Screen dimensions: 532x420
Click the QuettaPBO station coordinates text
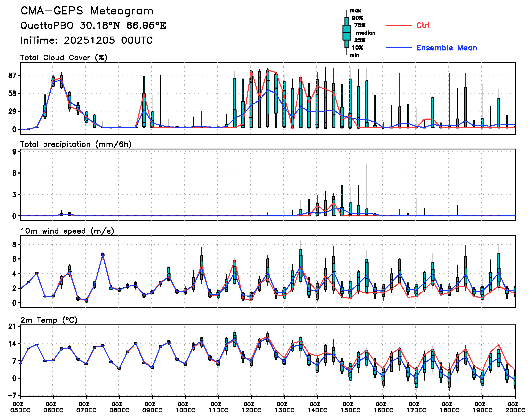click(93, 26)
